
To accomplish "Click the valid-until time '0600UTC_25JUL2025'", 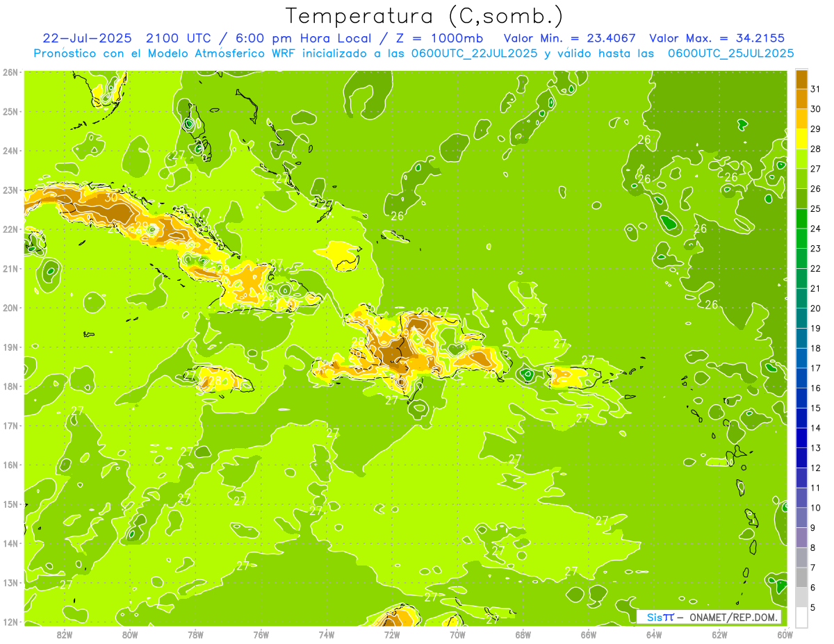I will pyautogui.click(x=730, y=53).
